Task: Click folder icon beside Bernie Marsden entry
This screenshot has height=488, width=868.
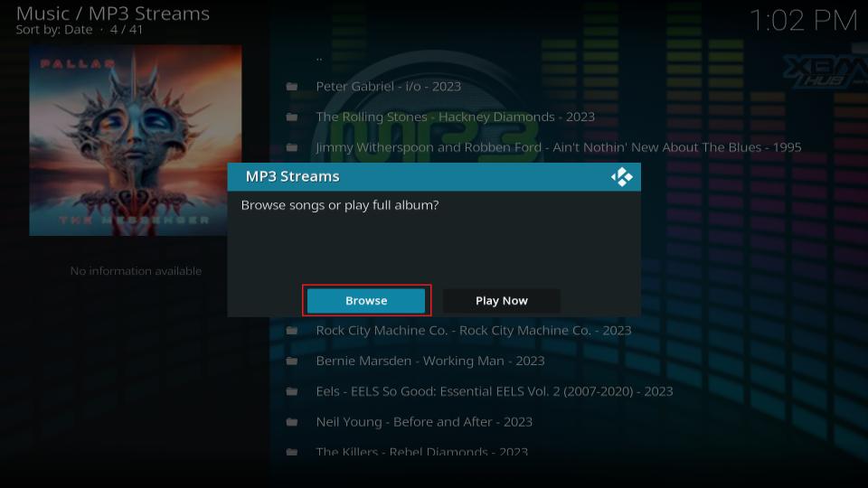Action: [x=292, y=361]
